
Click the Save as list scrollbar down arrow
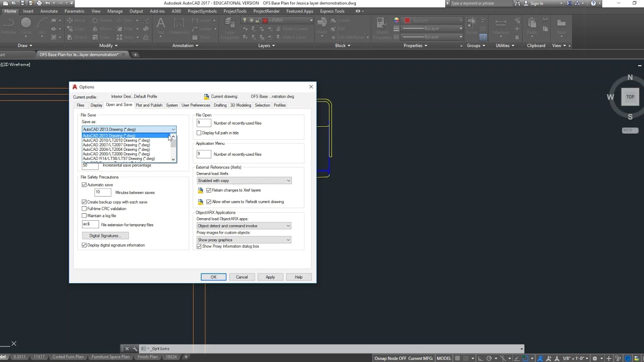[174, 160]
